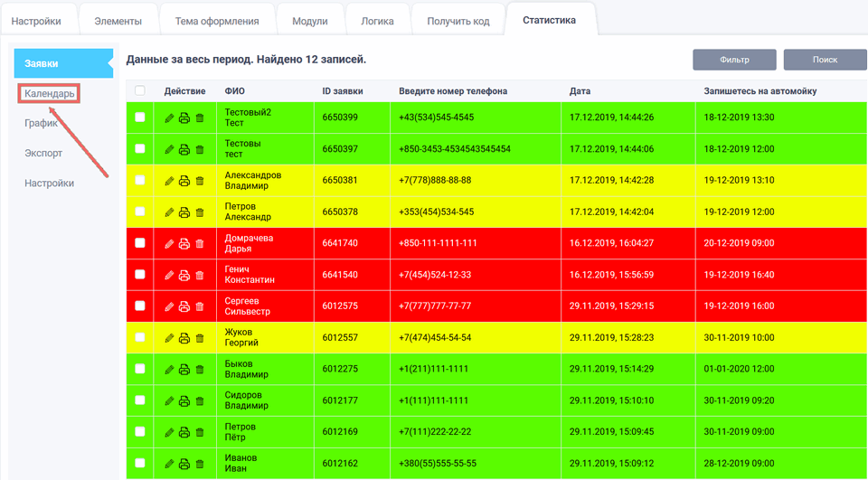The height and width of the screenshot is (480, 868).
Task: Switch to the Получить код tab
Action: [x=458, y=21]
